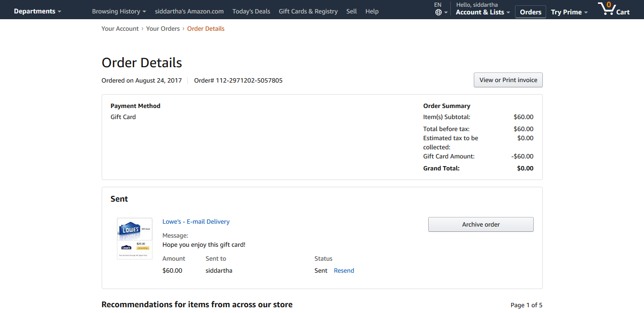This screenshot has width=644, height=313.
Task: Open the Lowe's gift card thumbnail
Action: coord(135,239)
